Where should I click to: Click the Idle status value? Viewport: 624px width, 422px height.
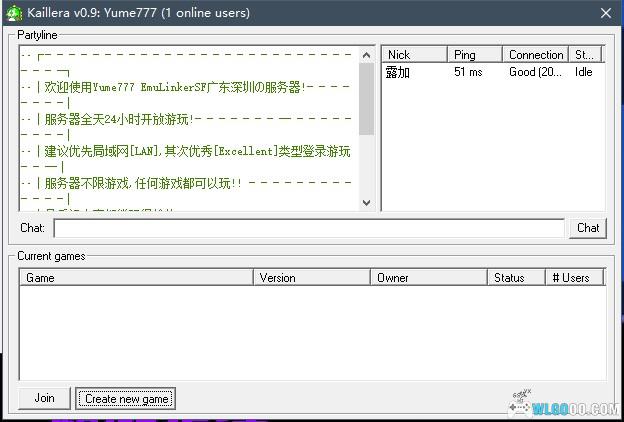583,72
